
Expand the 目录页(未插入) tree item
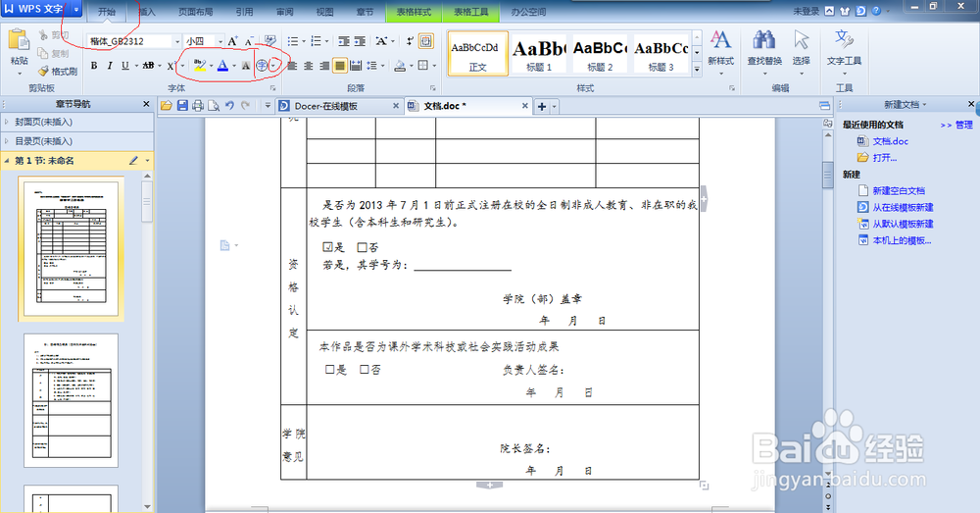6,141
